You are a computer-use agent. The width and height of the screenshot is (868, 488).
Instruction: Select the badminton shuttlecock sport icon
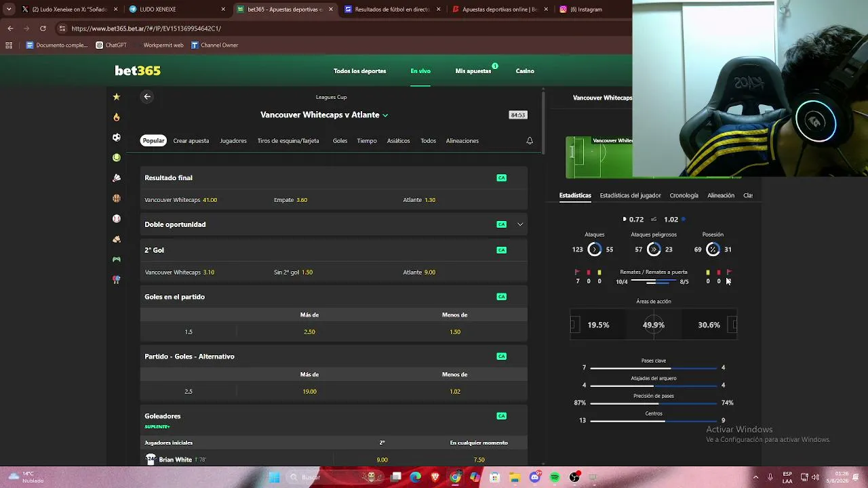(117, 178)
